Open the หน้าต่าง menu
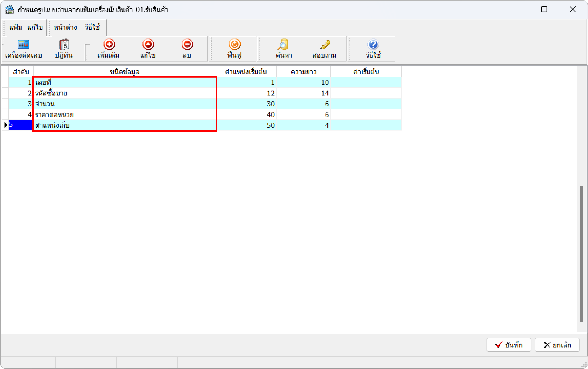588x369 pixels. tap(65, 27)
